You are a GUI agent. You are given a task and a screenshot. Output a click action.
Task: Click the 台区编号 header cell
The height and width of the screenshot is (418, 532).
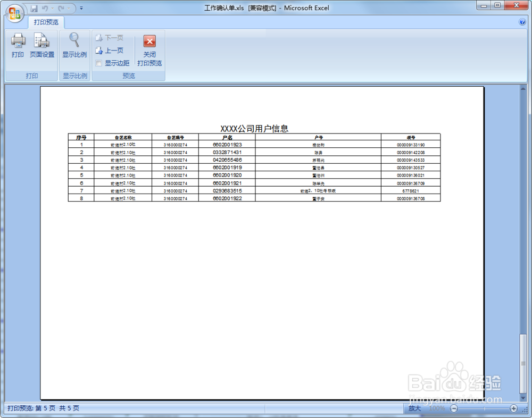tap(175, 137)
